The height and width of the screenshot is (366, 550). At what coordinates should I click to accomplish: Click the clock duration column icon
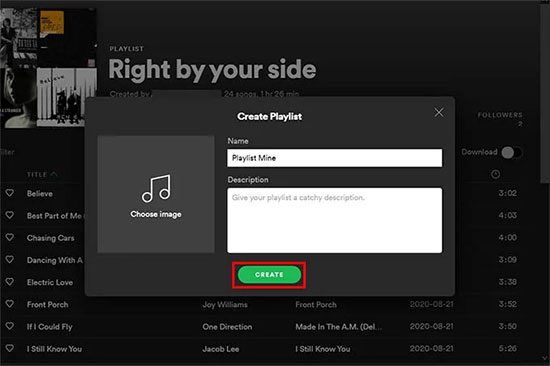click(x=495, y=174)
